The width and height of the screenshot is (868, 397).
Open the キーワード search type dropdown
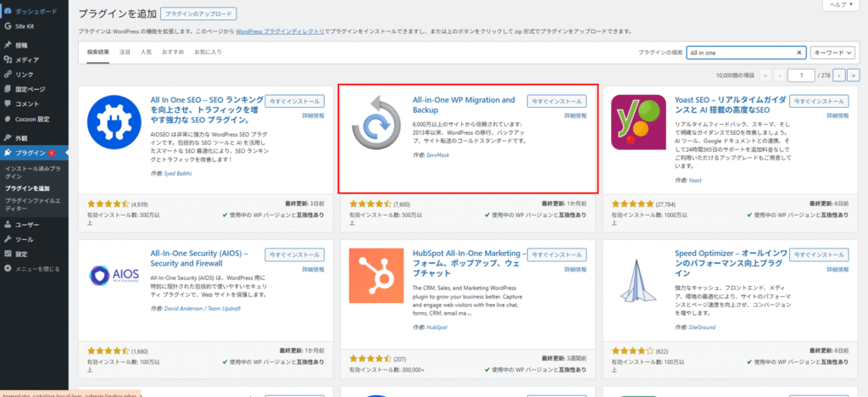(x=832, y=53)
